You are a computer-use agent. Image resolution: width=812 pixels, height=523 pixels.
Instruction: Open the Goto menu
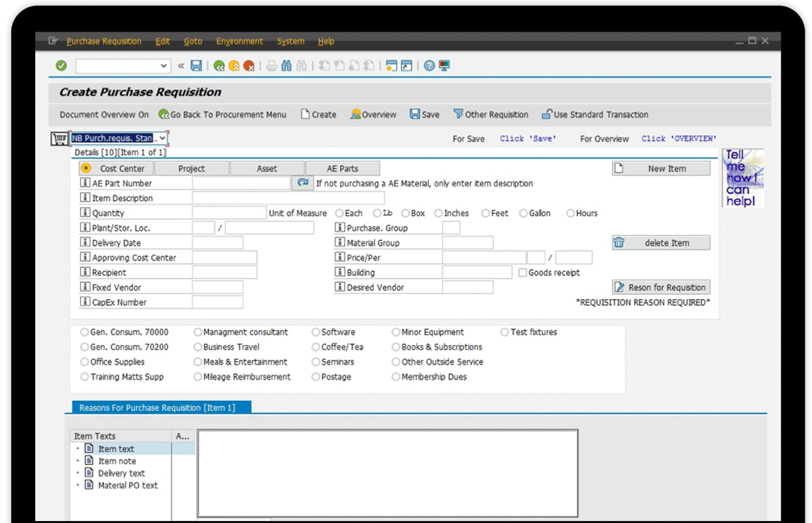tap(193, 41)
